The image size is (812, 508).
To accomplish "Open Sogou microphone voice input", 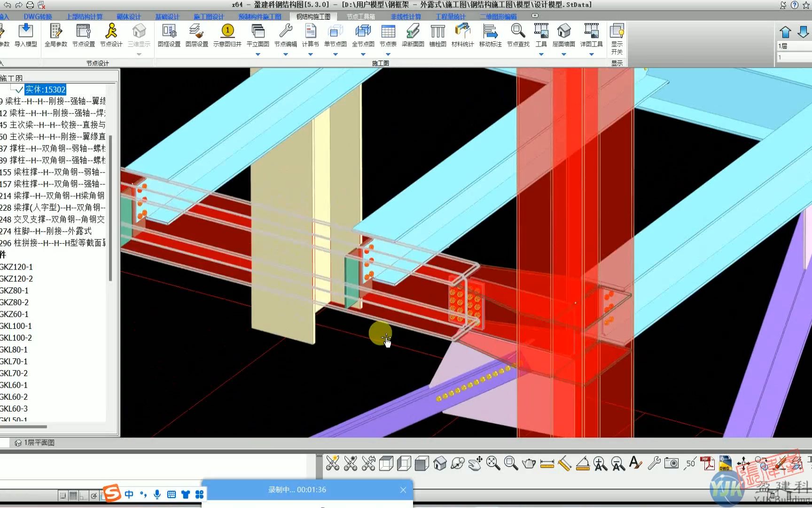I will pyautogui.click(x=157, y=494).
